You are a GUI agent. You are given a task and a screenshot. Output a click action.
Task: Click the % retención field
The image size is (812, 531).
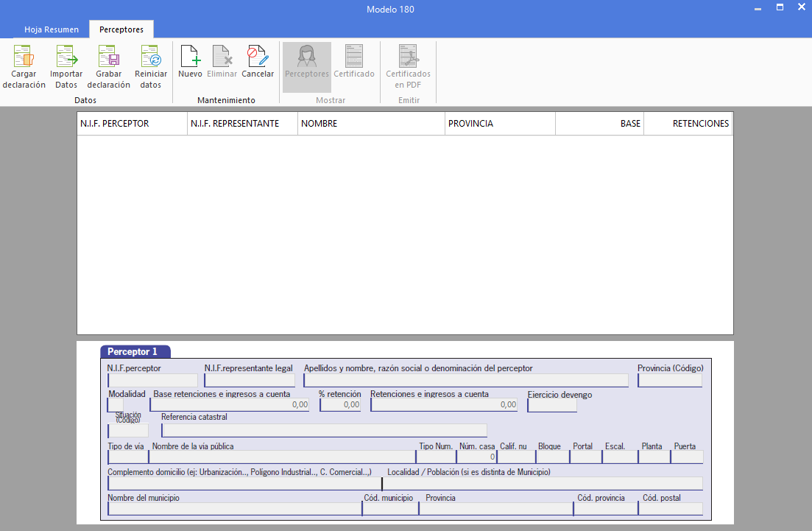[340, 405]
